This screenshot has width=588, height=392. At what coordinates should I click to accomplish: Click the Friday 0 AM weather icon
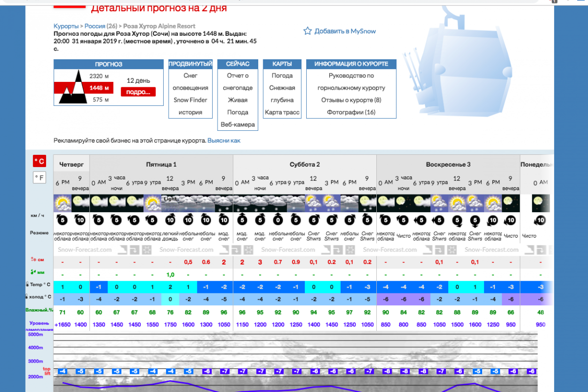pyautogui.click(x=98, y=203)
